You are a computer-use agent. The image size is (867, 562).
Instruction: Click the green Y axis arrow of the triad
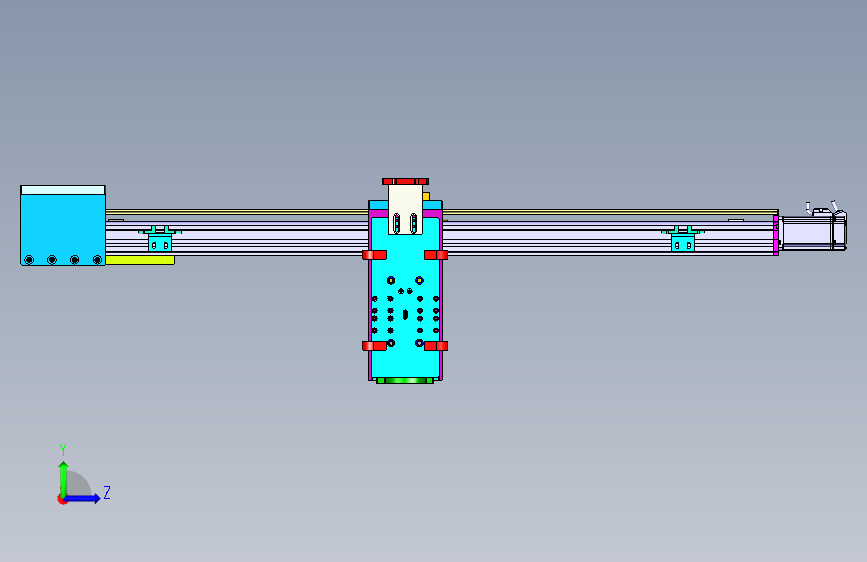click(64, 478)
